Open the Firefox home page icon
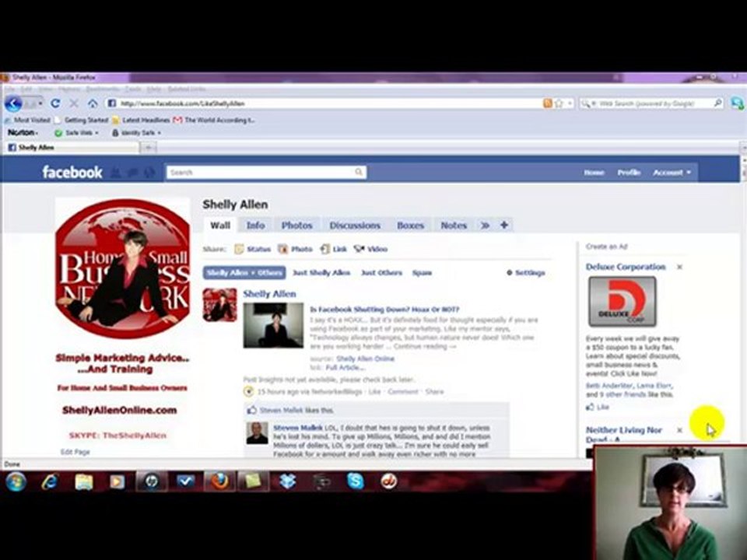Screen dimensions: 747x560 coord(93,103)
